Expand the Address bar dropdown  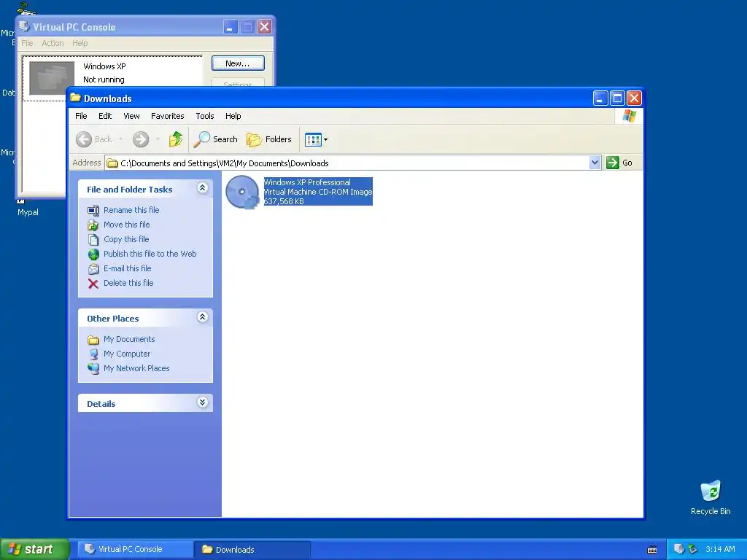click(x=595, y=163)
